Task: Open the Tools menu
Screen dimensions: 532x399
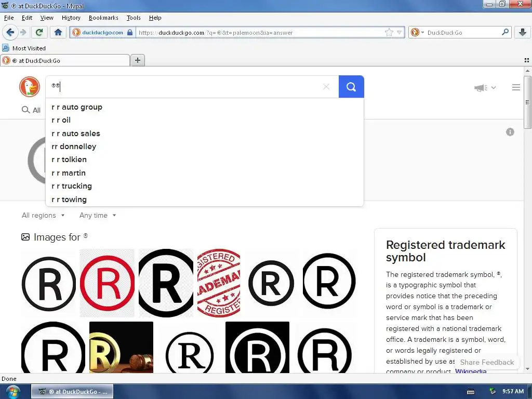Action: (x=134, y=18)
